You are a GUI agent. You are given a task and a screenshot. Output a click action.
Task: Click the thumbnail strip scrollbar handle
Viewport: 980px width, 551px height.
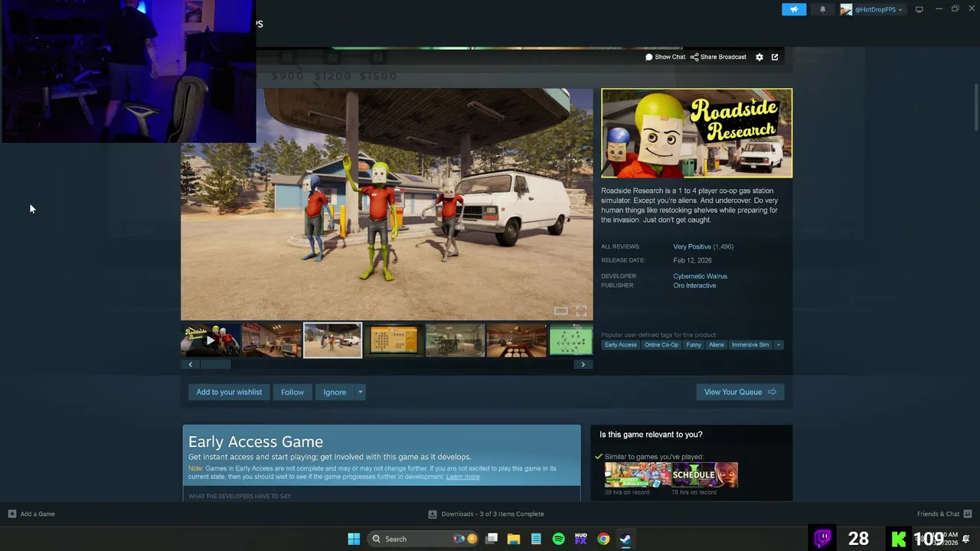[x=215, y=364]
